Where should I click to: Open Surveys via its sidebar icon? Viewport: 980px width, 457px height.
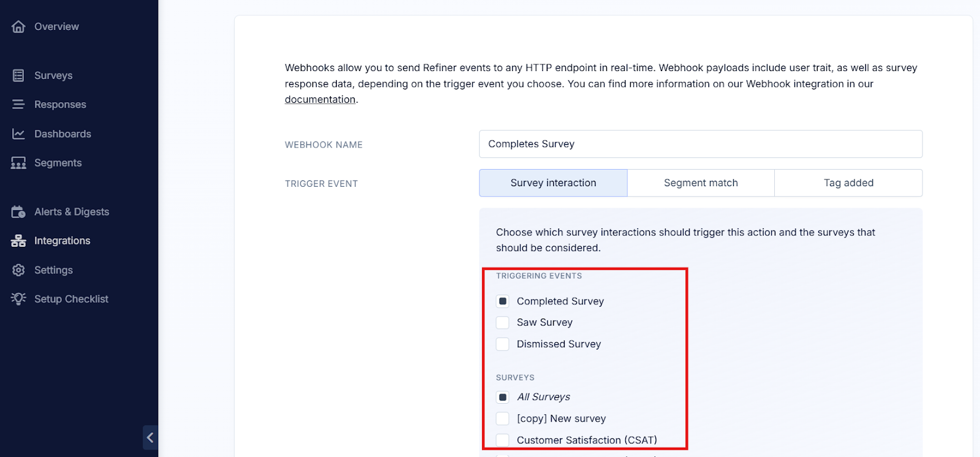click(18, 75)
